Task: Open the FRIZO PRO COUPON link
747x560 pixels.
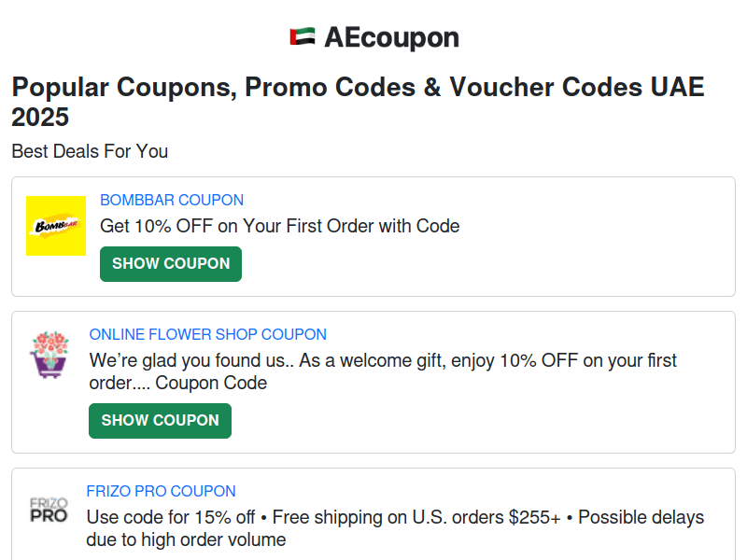Action: click(x=161, y=491)
